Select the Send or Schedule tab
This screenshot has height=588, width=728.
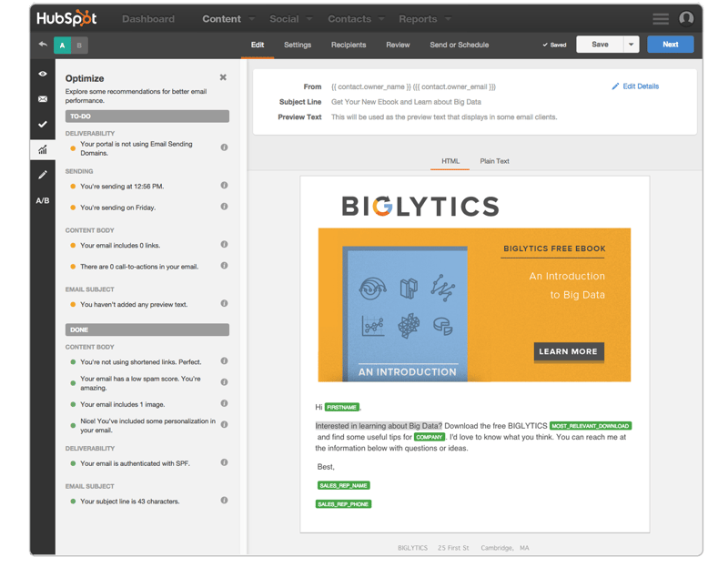click(x=460, y=45)
